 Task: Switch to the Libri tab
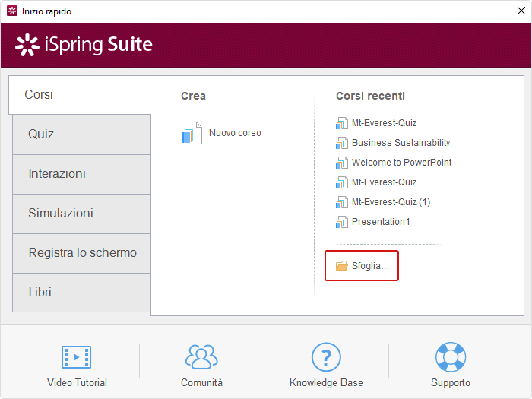[81, 293]
